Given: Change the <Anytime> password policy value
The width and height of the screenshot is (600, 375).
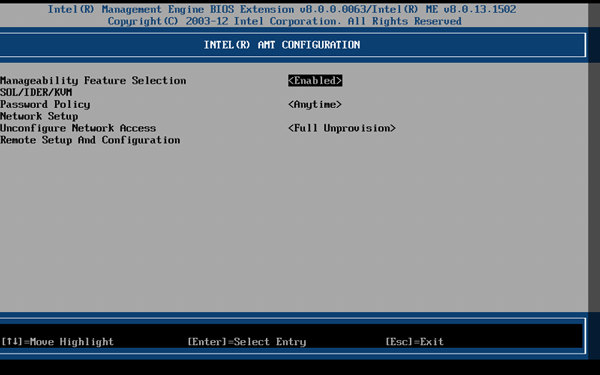Looking at the screenshot, I should (315, 104).
